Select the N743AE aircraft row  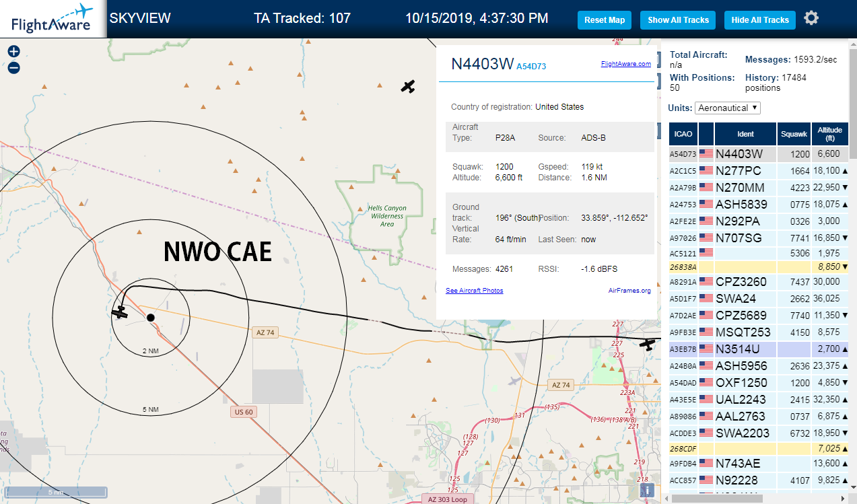tap(759, 464)
